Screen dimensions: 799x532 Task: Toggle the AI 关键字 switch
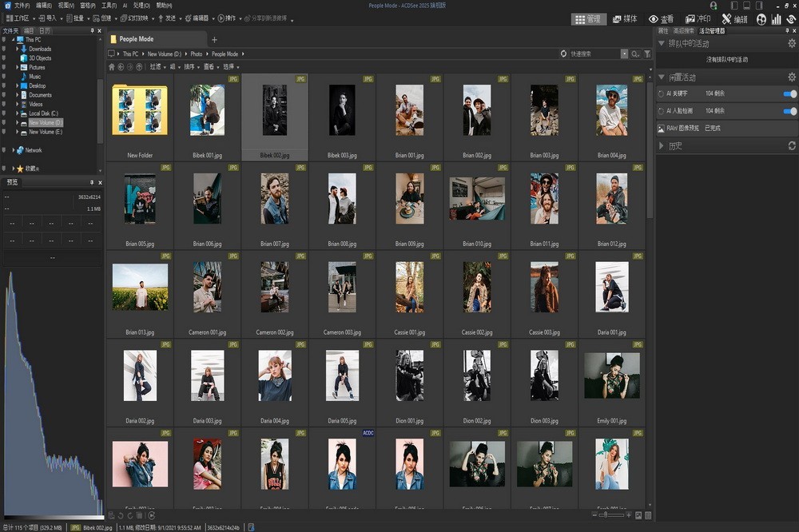pos(789,94)
